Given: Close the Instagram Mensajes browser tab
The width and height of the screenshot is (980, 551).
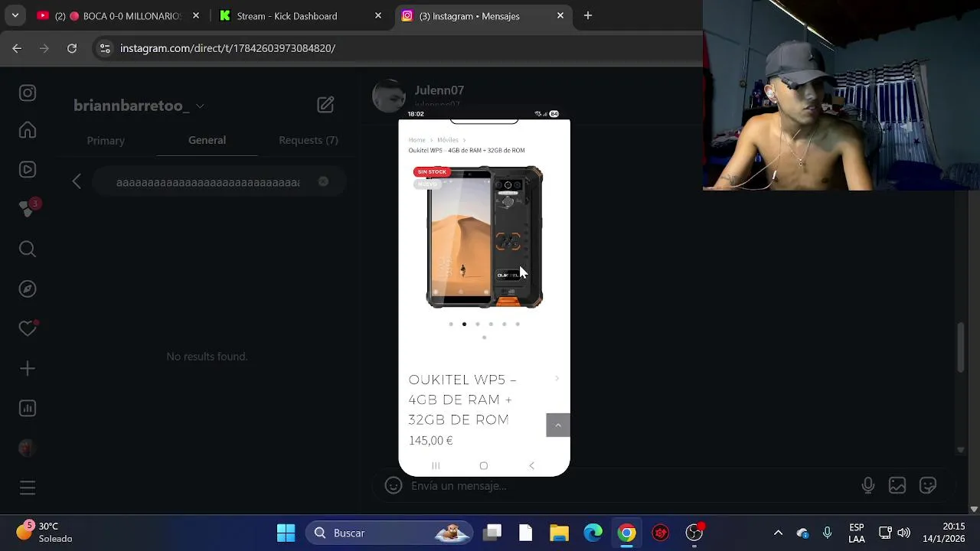Looking at the screenshot, I should (560, 15).
